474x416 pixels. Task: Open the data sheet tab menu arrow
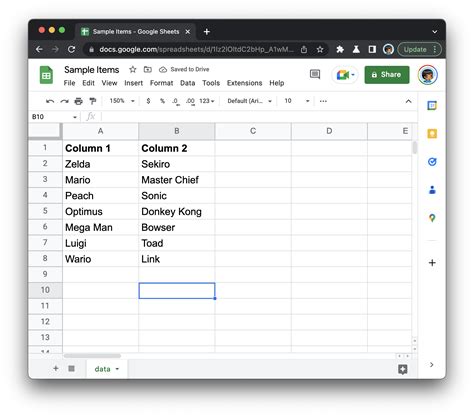click(x=117, y=369)
